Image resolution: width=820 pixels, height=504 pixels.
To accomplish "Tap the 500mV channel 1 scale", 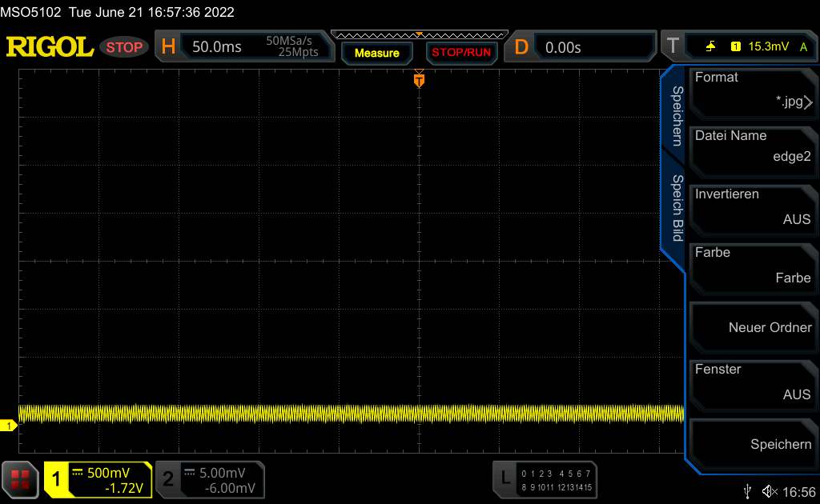I will tap(108, 473).
